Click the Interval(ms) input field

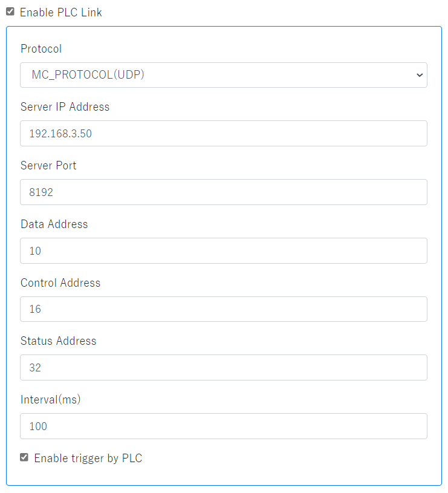223,426
